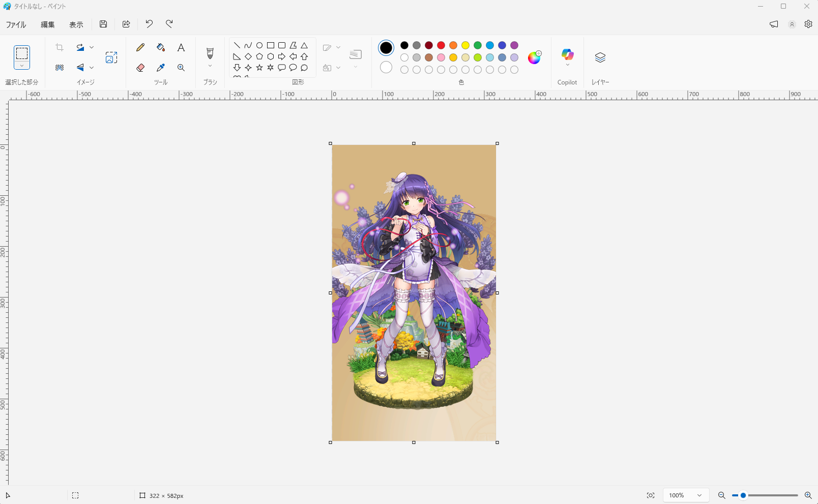818x504 pixels.
Task: Open the Edit colors wheel
Action: click(534, 57)
